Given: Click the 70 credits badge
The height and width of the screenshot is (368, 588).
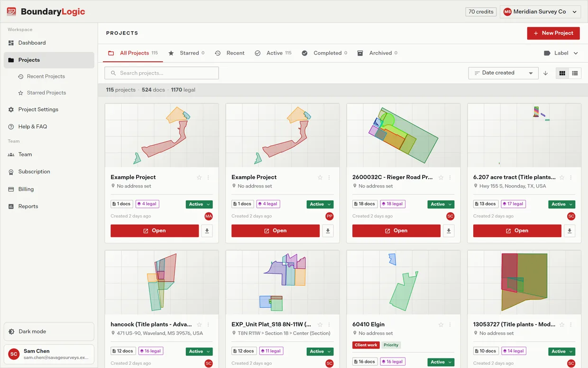Looking at the screenshot, I should pos(481,12).
